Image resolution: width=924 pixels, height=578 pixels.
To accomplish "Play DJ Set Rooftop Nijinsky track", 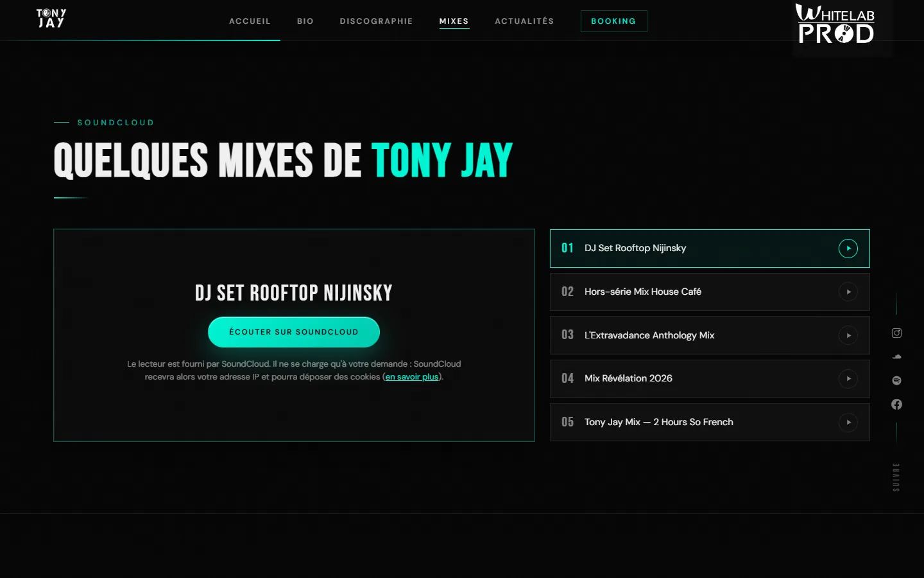I will (848, 249).
